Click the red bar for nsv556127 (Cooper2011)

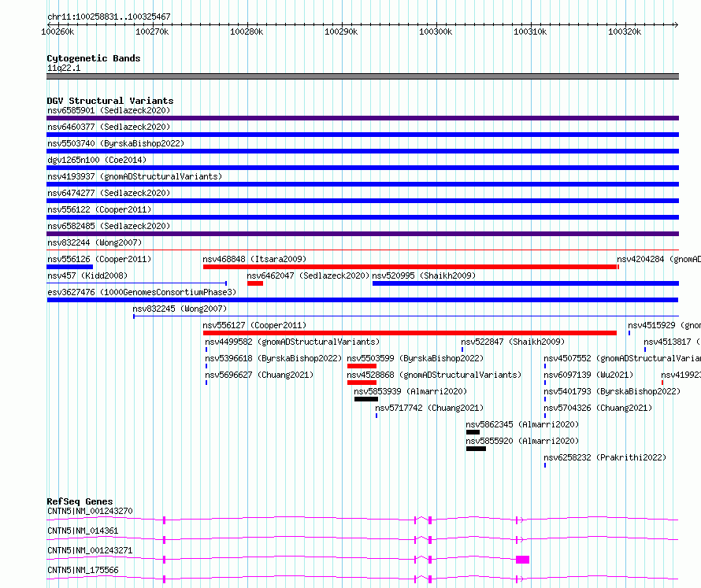pos(410,333)
